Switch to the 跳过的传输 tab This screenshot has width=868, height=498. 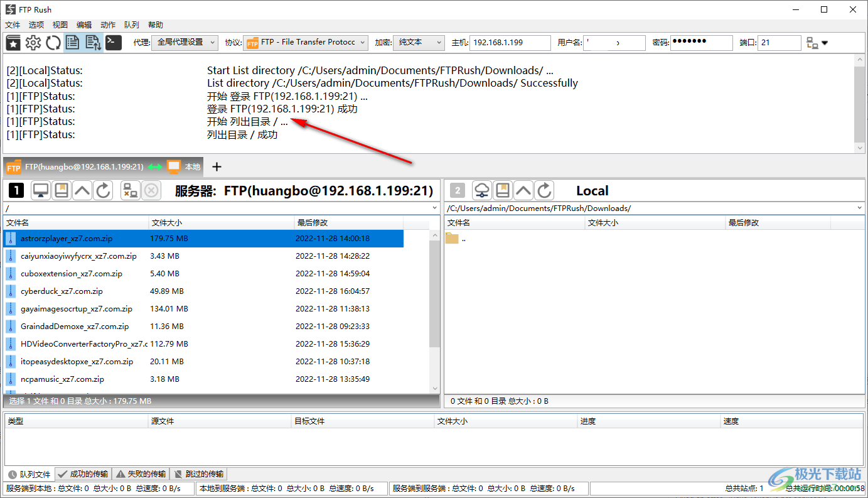[198, 474]
